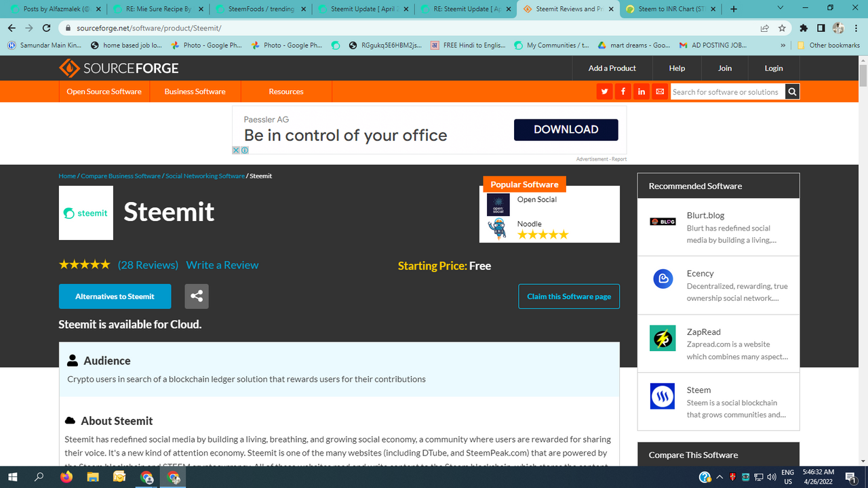Click the Open Social logo icon

pos(498,205)
